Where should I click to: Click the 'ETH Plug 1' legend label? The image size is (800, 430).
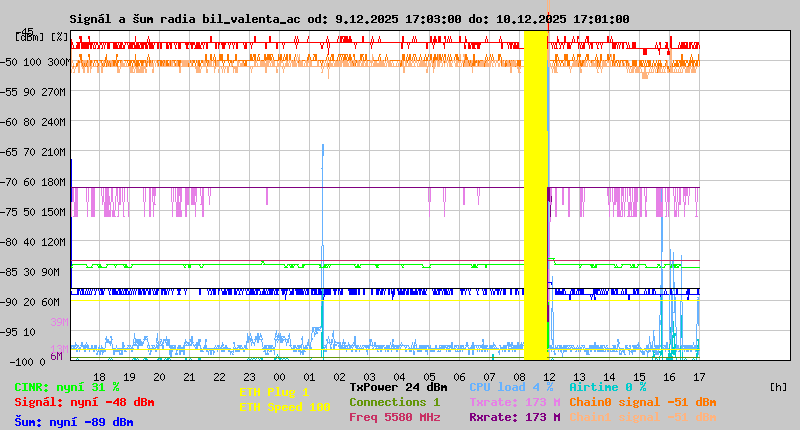click(x=274, y=392)
